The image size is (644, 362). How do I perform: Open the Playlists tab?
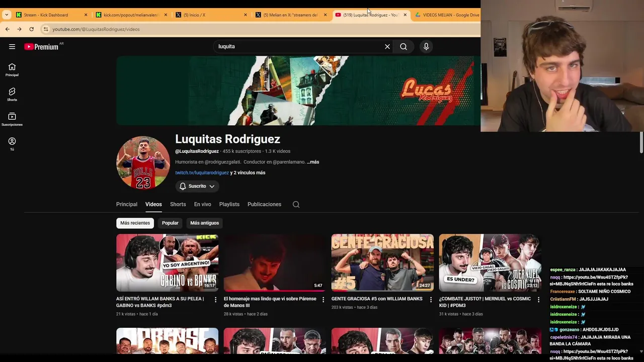[x=229, y=204]
